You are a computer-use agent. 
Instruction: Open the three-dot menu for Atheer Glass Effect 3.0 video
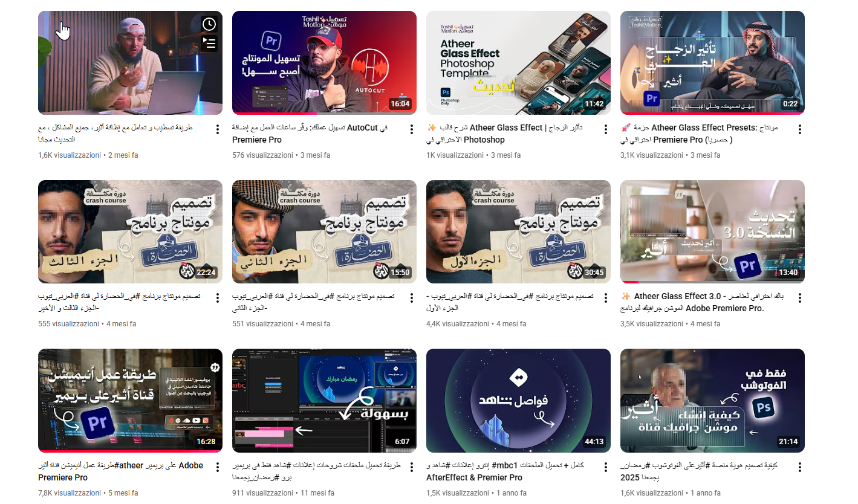tap(799, 299)
